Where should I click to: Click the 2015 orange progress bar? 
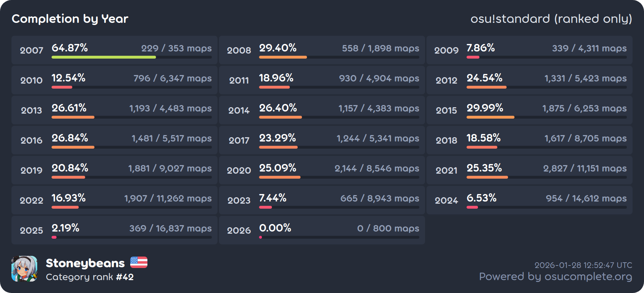coord(490,117)
